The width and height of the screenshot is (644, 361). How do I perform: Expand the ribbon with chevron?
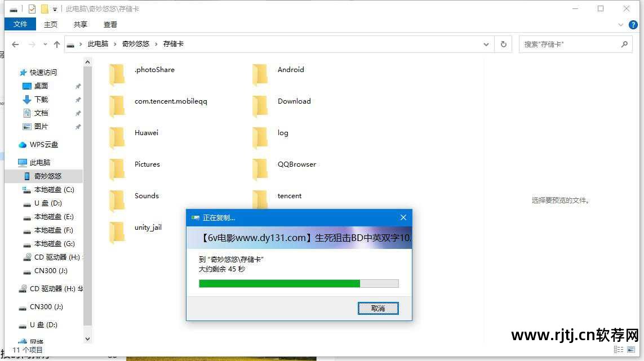[620, 25]
